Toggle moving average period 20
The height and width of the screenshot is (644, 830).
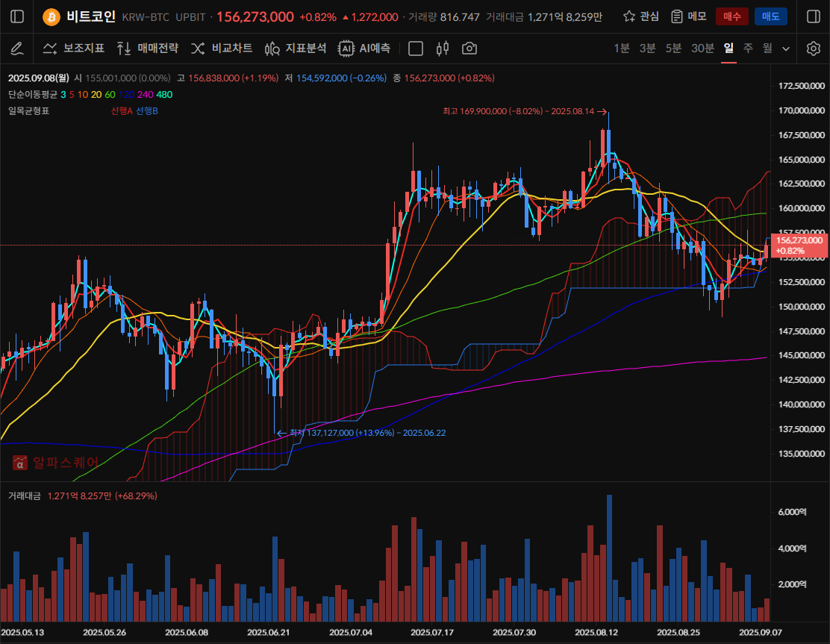(x=96, y=95)
